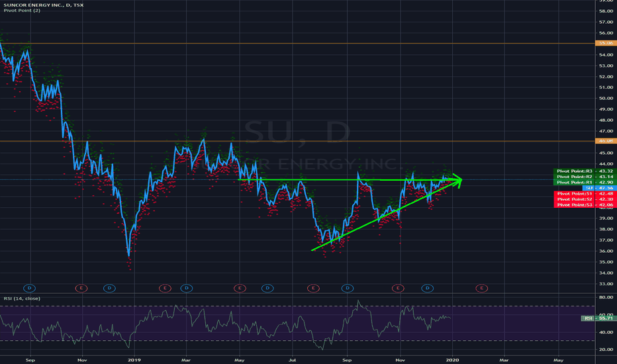Click the blue SU current price label

coord(599,188)
